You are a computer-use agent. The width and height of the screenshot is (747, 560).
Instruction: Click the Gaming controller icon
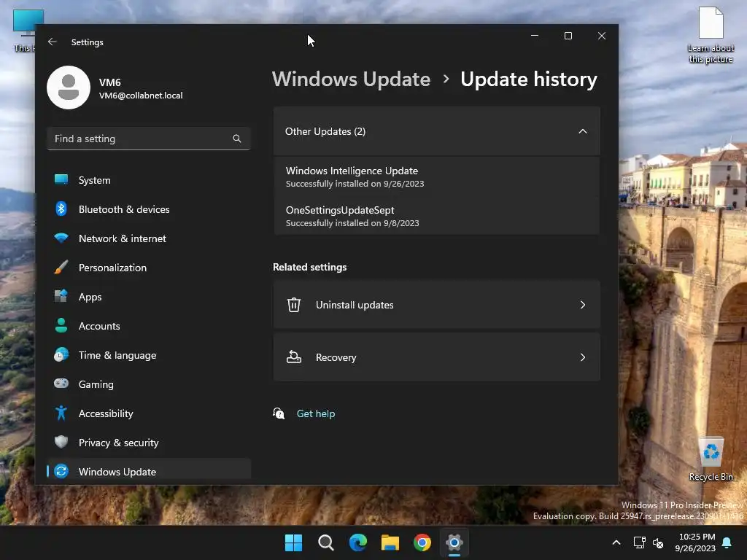tap(61, 384)
